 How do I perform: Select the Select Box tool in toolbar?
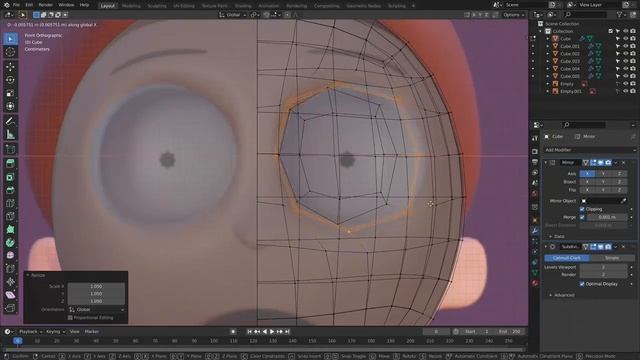click(x=10, y=39)
